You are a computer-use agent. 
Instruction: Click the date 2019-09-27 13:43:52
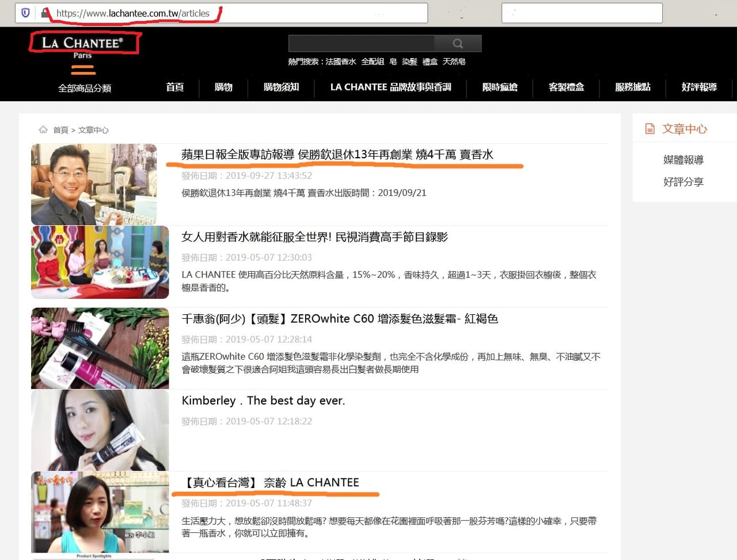click(x=269, y=176)
